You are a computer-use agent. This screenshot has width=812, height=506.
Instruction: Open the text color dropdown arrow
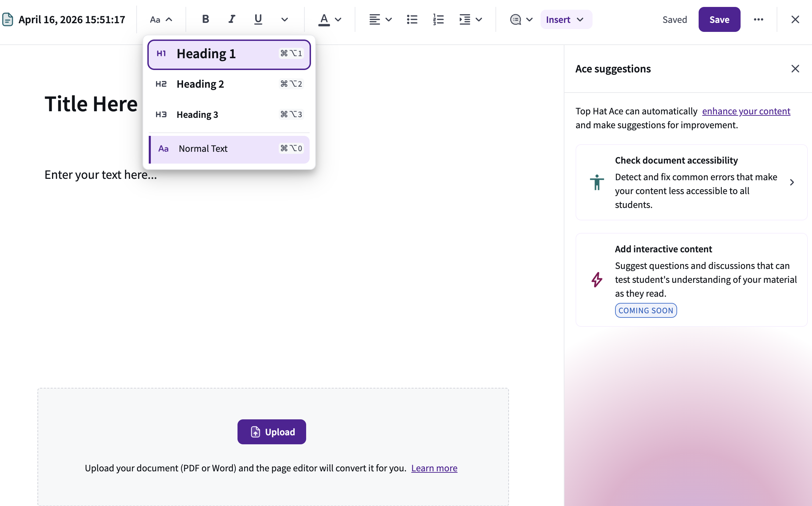click(338, 19)
